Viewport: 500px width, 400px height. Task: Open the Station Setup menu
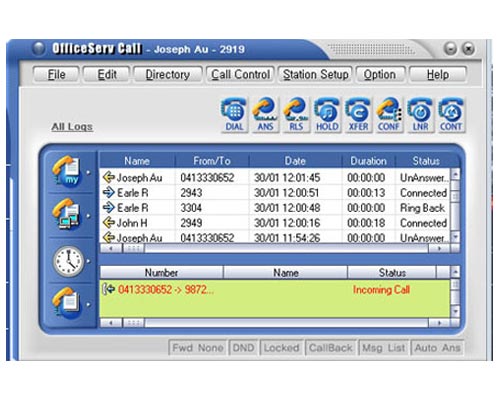coord(315,74)
